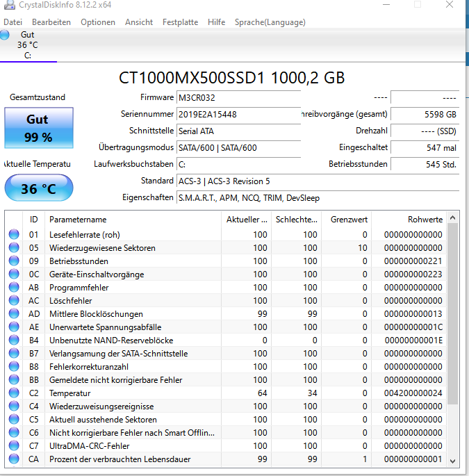The width and height of the screenshot is (469, 476).
Task: Open the Hilfe menu
Action: [x=216, y=22]
